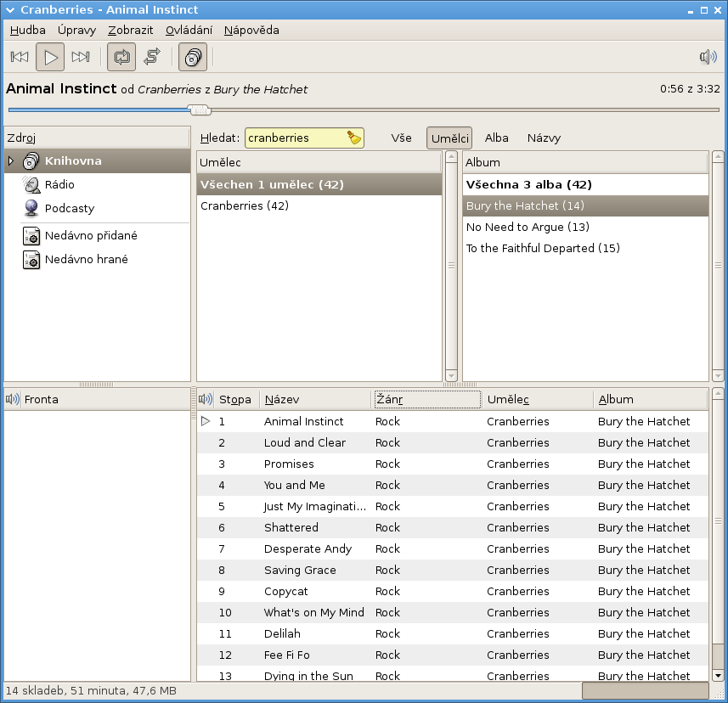Click artist list scrollbar up arrow
The image size is (728, 703).
point(451,157)
